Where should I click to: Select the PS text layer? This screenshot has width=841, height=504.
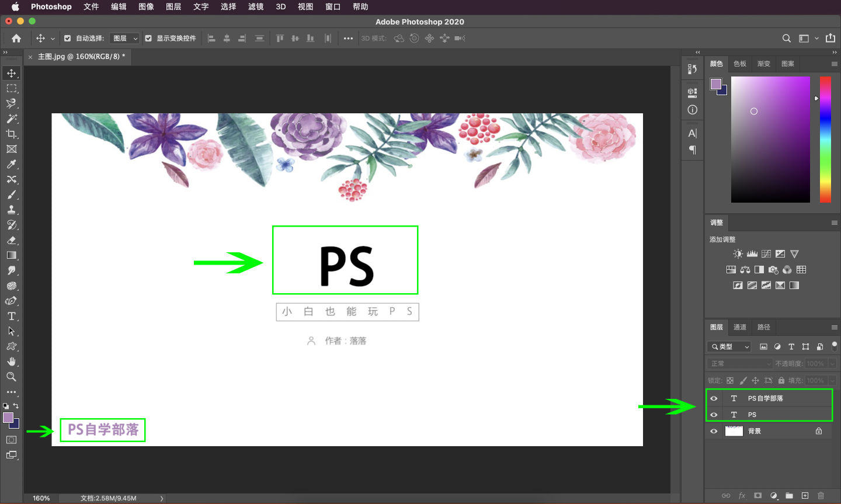pyautogui.click(x=777, y=415)
